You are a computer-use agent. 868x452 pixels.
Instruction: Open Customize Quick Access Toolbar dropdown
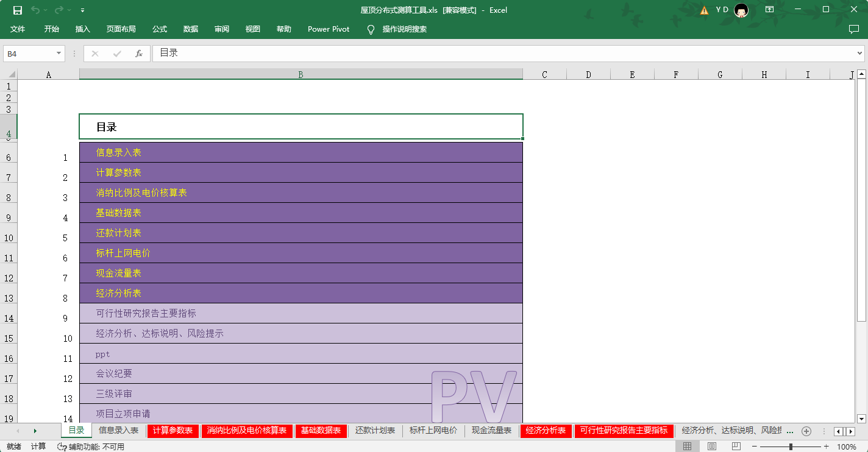[x=82, y=10]
